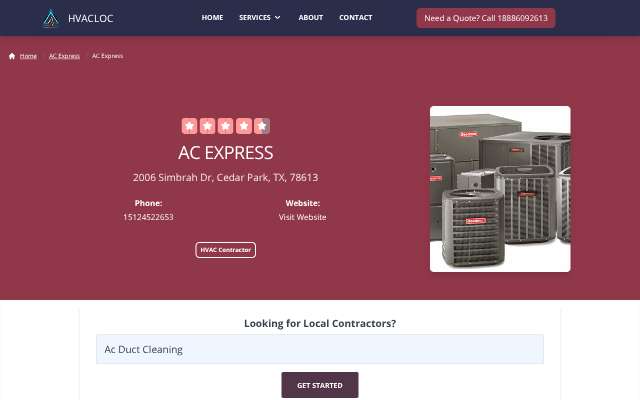
Task: Click the first rating star
Action: pos(189,126)
